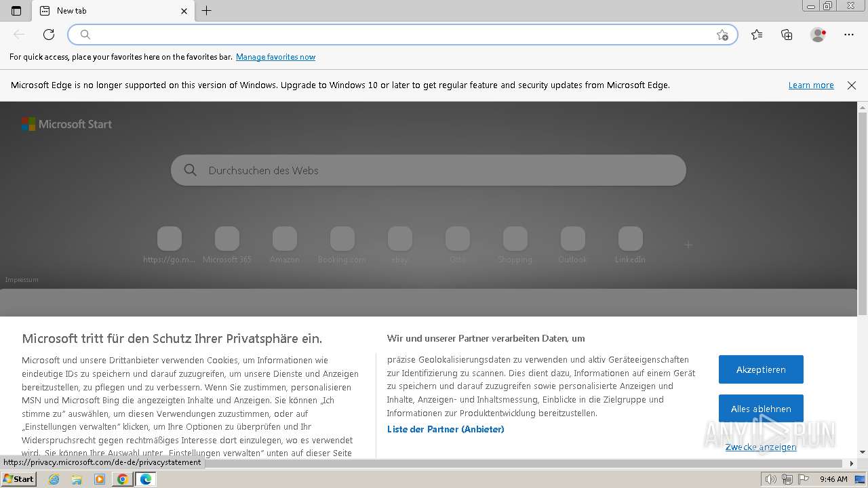
Task: Open the LinkedIn quick link tile
Action: point(631,245)
